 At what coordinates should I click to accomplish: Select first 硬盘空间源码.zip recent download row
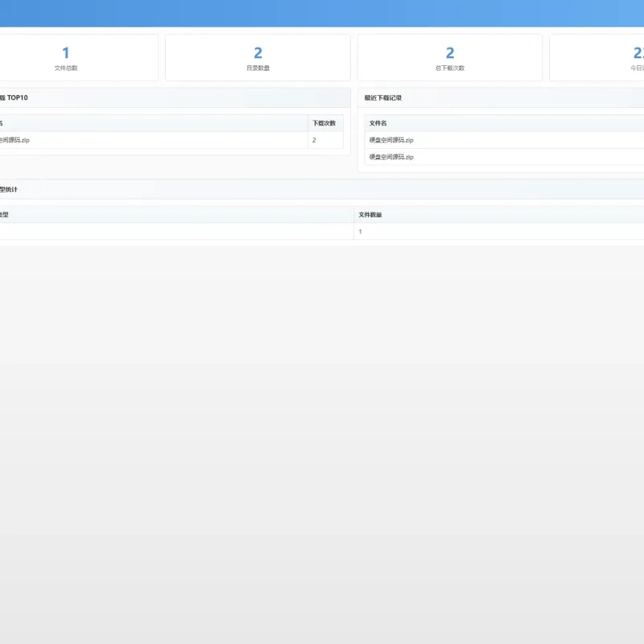pos(505,140)
